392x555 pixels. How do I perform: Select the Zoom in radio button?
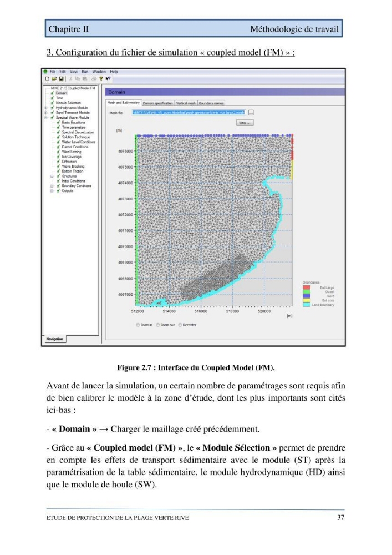coord(138,325)
